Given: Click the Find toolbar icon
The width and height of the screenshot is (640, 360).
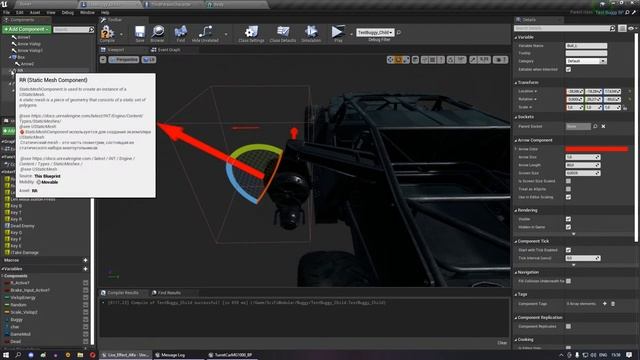Looking at the screenshot, I should (180, 32).
